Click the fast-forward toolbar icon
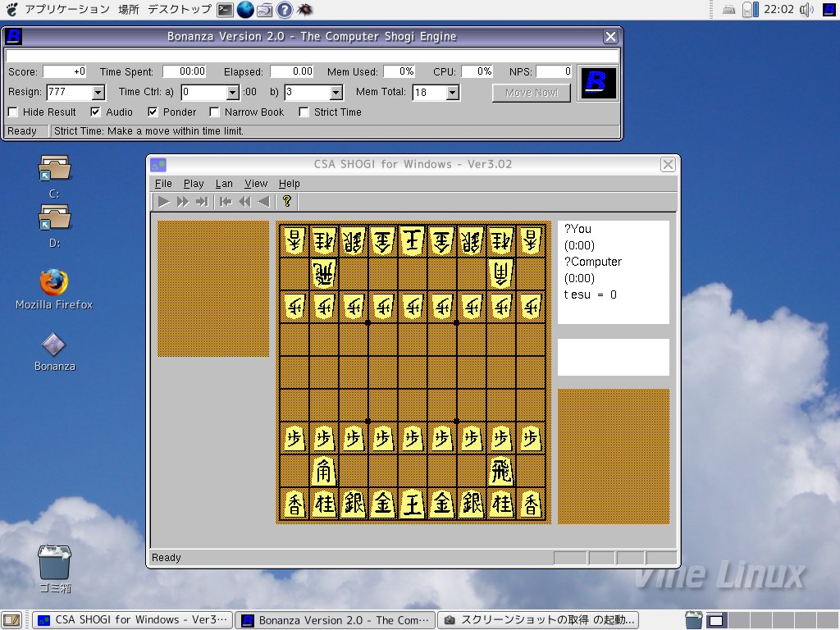This screenshot has width=840, height=630. coord(183,201)
